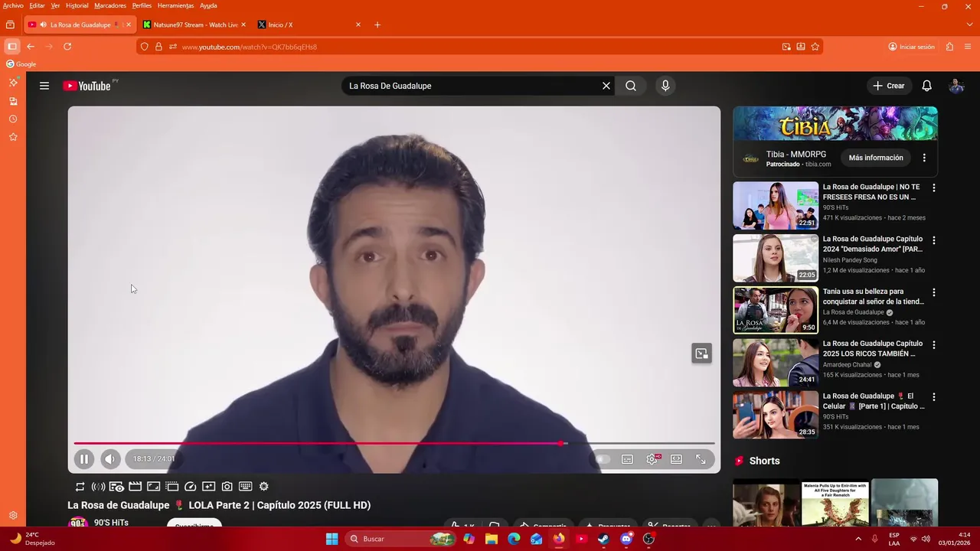Seek on the red video progress bar
Viewport: 980px width, 551px height.
pos(394,443)
